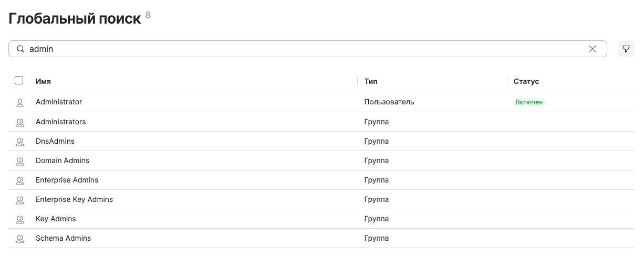The width and height of the screenshot is (644, 268).
Task: Click the filter funnel icon
Action: click(x=626, y=49)
